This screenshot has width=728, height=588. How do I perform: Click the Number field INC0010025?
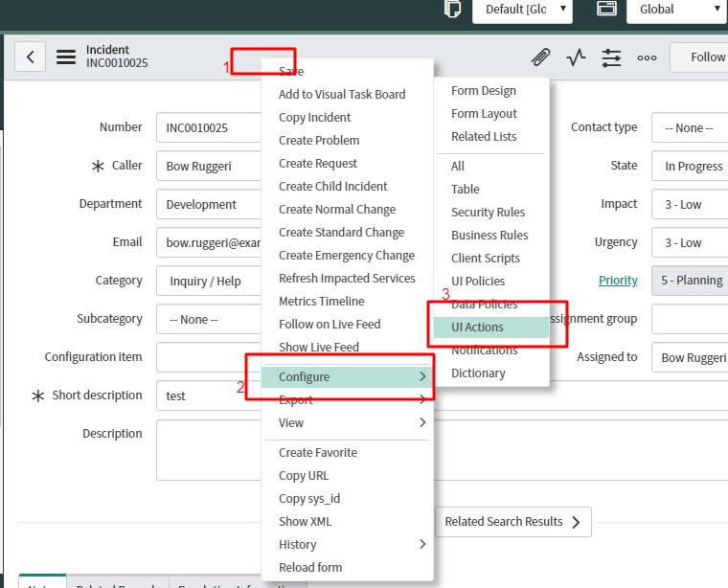pyautogui.click(x=209, y=127)
